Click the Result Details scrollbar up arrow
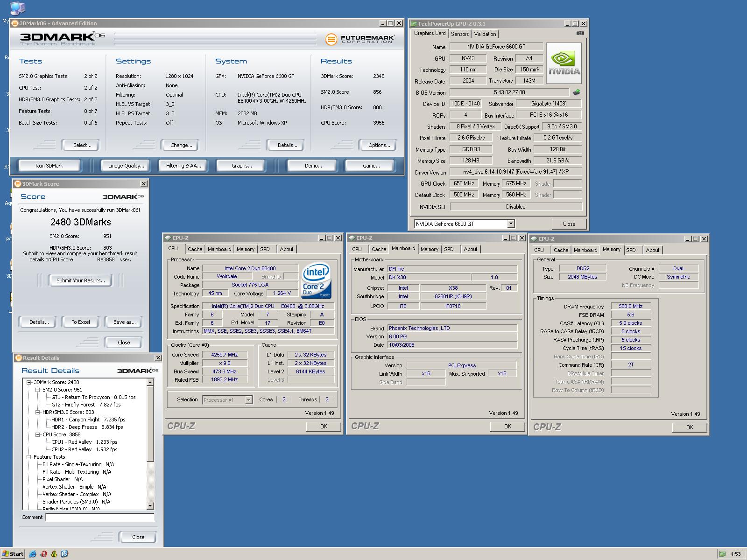 [150, 383]
